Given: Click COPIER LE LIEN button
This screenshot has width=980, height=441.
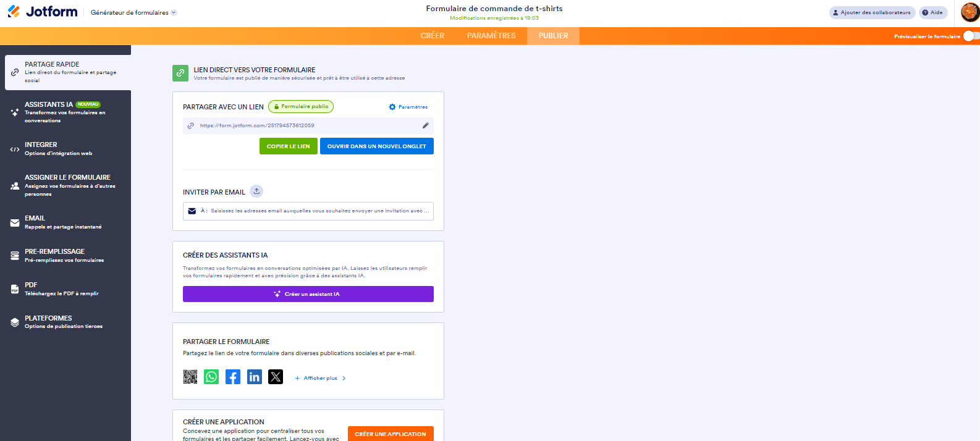Looking at the screenshot, I should (x=289, y=146).
